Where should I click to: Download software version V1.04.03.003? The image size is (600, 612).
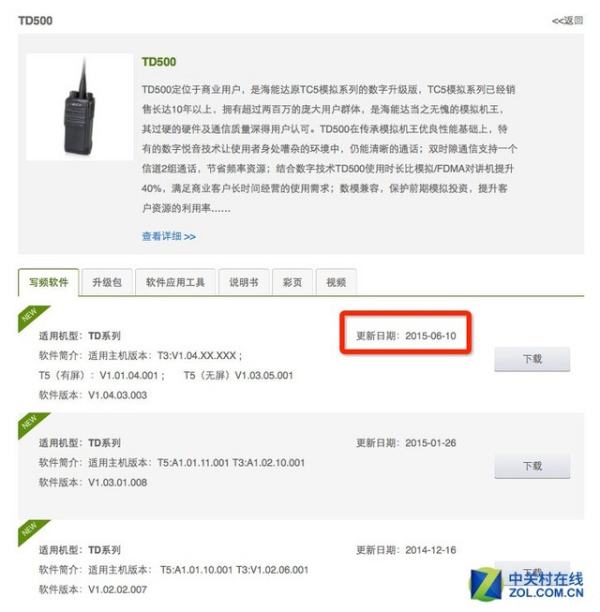(532, 359)
